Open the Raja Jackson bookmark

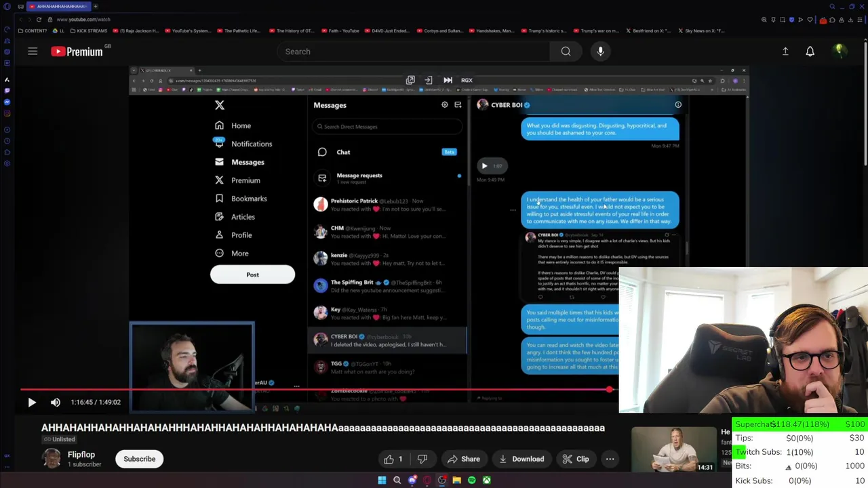(x=137, y=30)
